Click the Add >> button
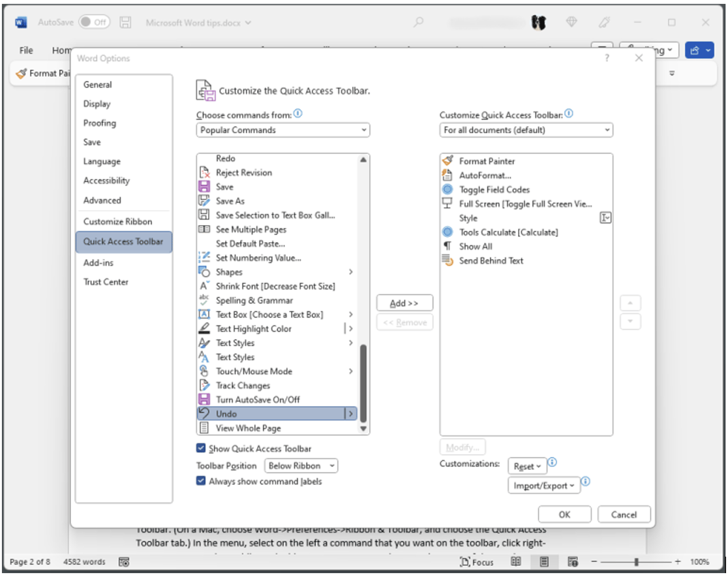The height and width of the screenshot is (577, 728). point(404,303)
